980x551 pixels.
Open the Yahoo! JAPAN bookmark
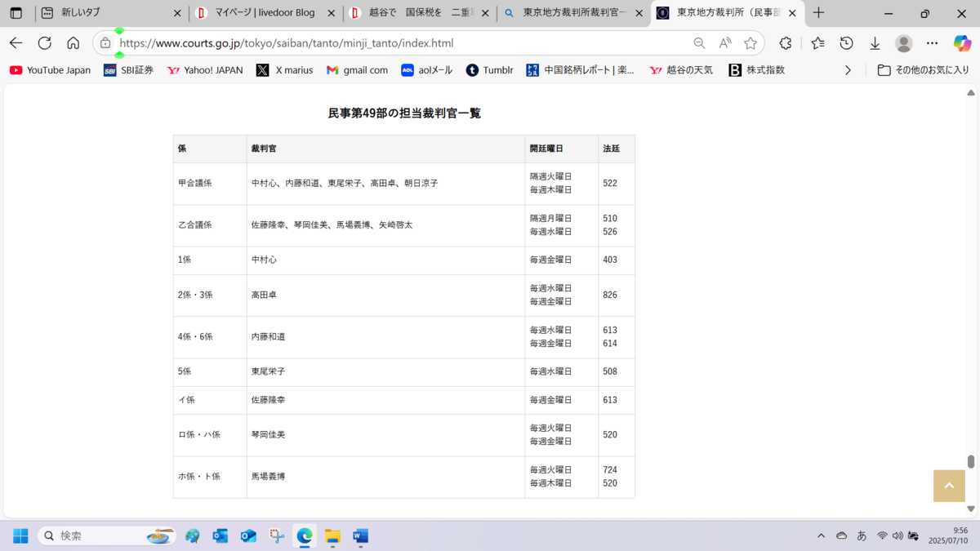pos(205,70)
